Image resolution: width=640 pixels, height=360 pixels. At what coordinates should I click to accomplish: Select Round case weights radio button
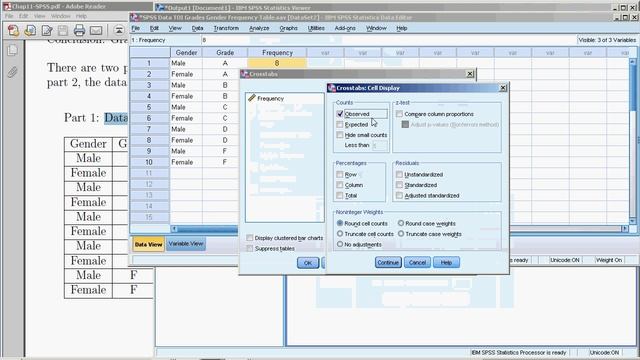tap(401, 223)
